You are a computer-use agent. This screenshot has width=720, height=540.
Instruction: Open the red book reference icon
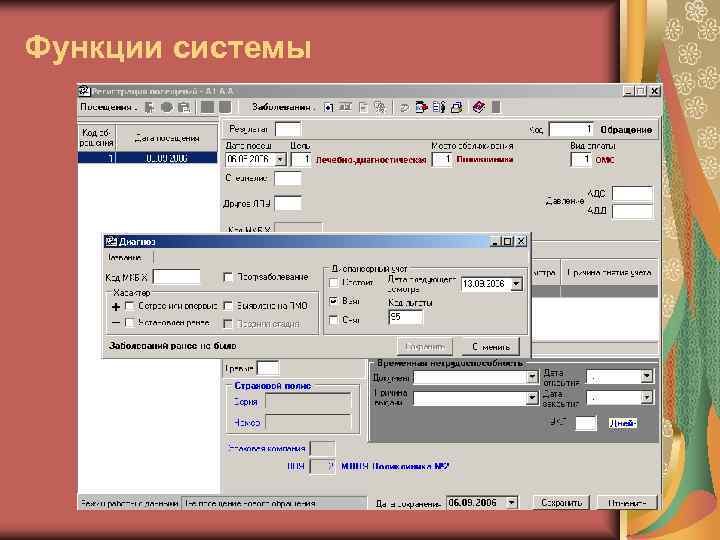point(478,107)
